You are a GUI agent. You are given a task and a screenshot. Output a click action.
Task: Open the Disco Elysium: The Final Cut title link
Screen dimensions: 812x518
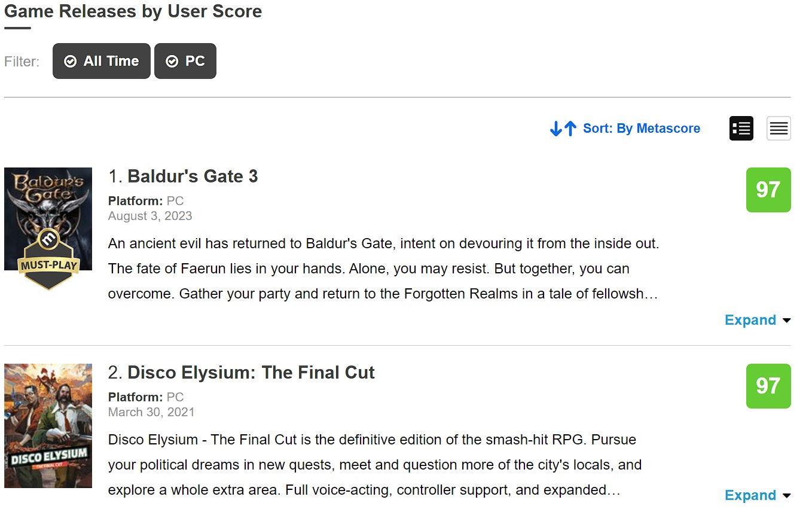[x=251, y=373]
